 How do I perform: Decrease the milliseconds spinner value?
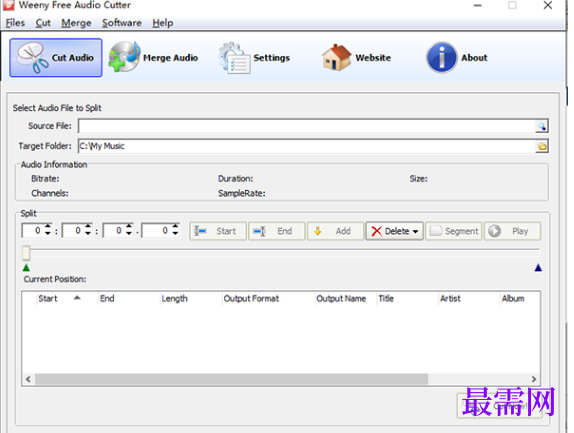(175, 234)
